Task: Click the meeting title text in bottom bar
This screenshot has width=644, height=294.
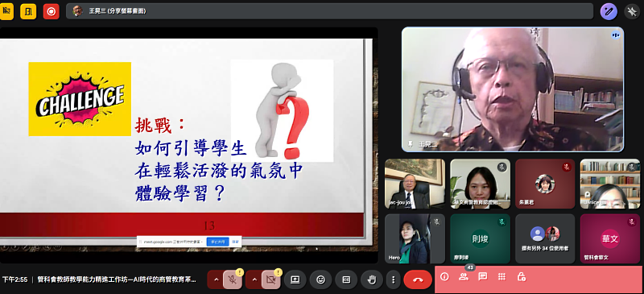Action: coord(117,280)
